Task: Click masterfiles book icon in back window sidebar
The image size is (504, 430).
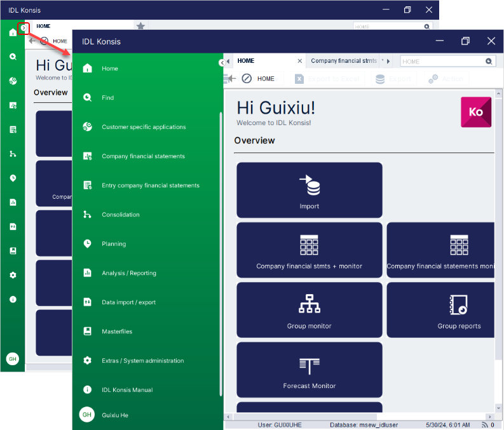Action: 13,251
